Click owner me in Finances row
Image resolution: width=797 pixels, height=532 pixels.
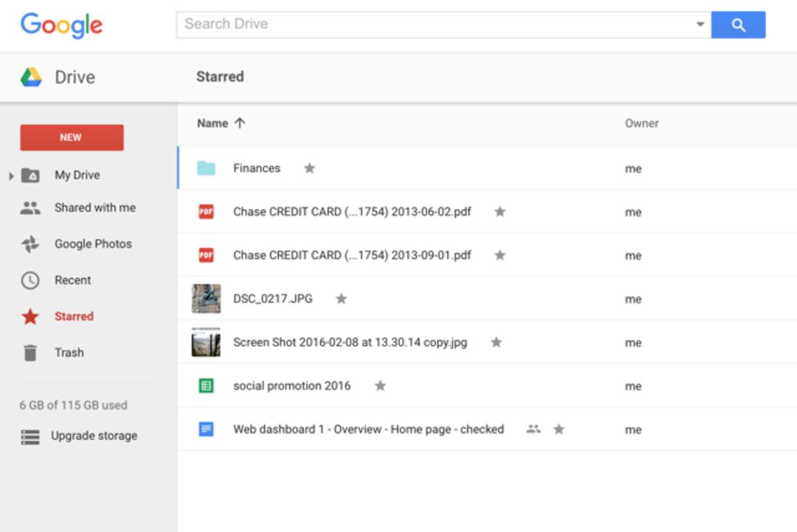point(633,169)
